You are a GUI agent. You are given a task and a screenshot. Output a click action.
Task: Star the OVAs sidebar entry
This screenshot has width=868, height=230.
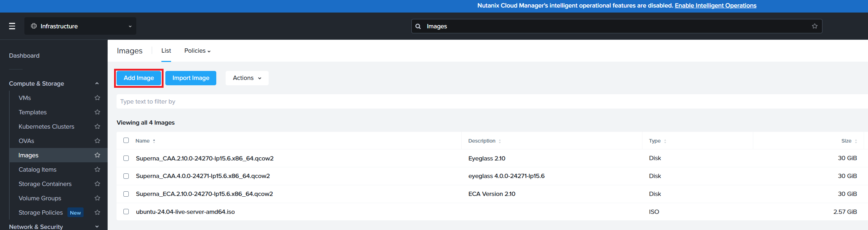[x=97, y=141]
